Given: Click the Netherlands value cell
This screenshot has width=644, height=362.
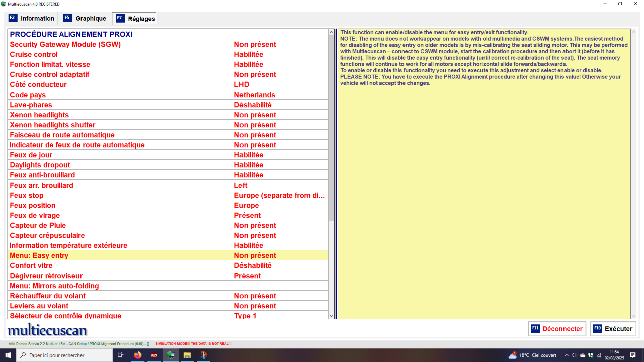Looking at the screenshot, I should coord(280,95).
